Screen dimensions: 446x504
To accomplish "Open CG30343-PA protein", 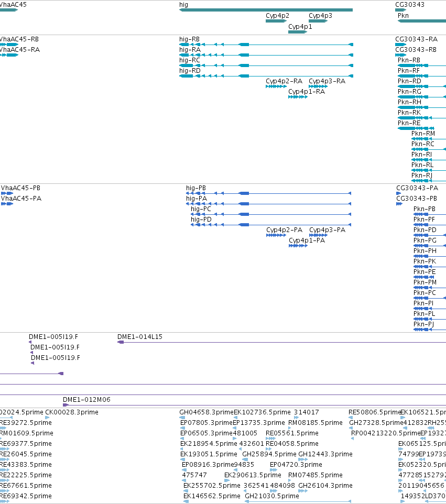I will (x=399, y=193).
